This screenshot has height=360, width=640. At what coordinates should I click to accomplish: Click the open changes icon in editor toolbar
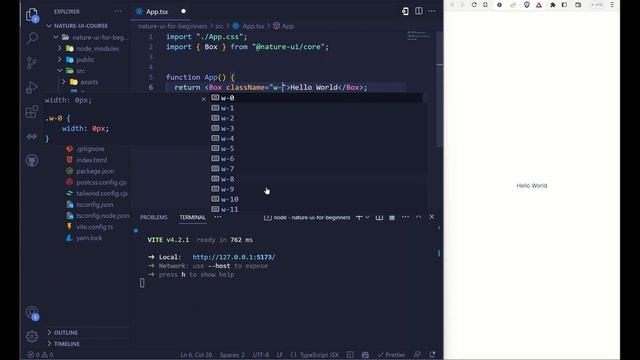coord(405,11)
